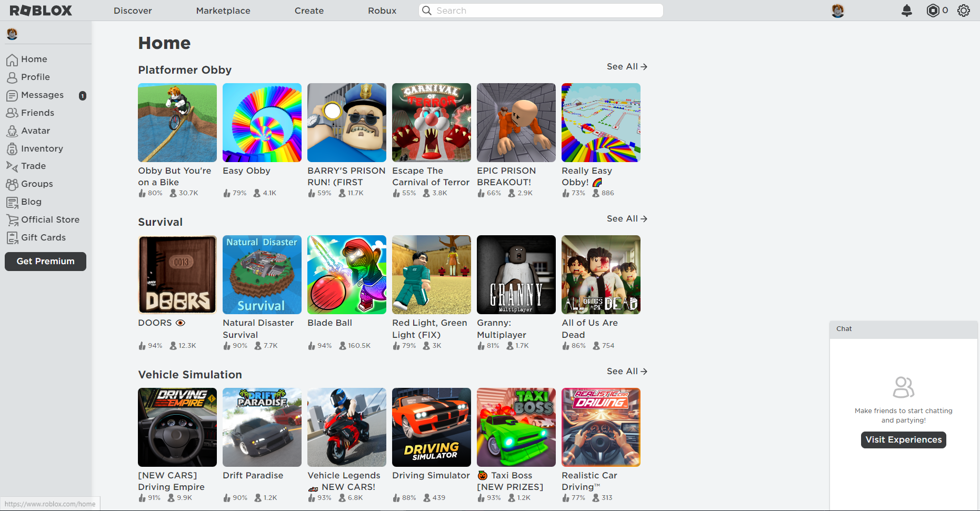
Task: See All Platformer Obby games
Action: point(627,67)
